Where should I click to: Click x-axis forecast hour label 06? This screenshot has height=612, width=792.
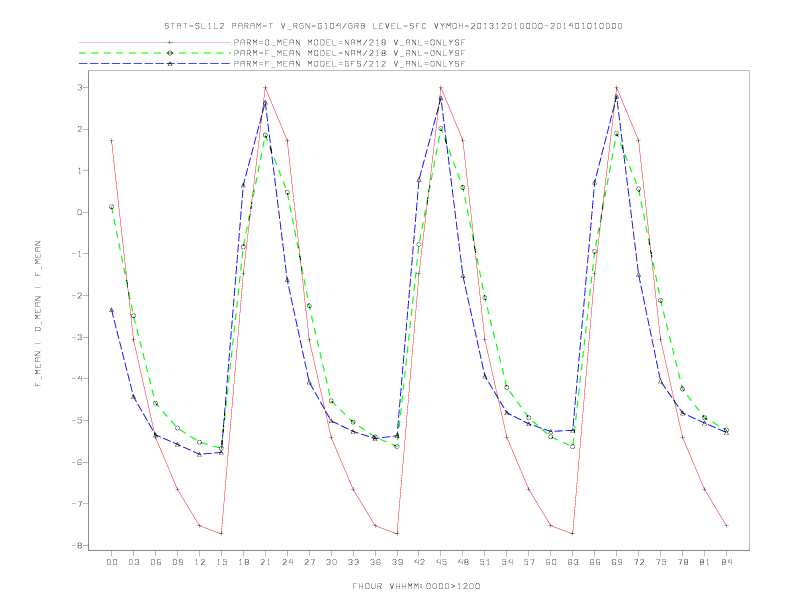[156, 562]
